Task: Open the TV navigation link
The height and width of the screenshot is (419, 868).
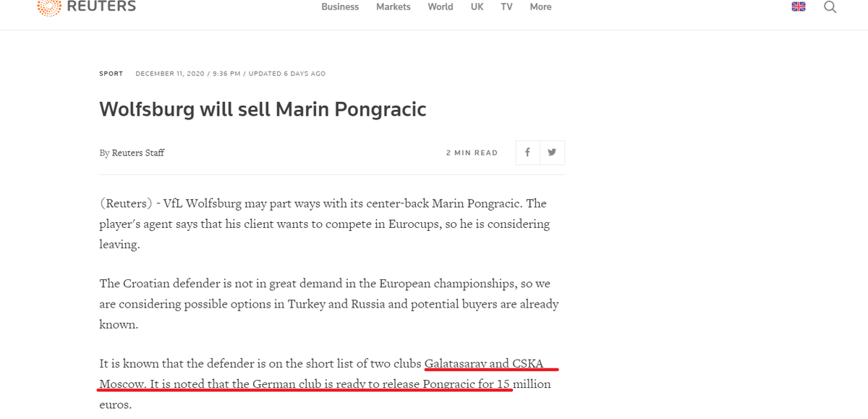Action: pos(506,7)
